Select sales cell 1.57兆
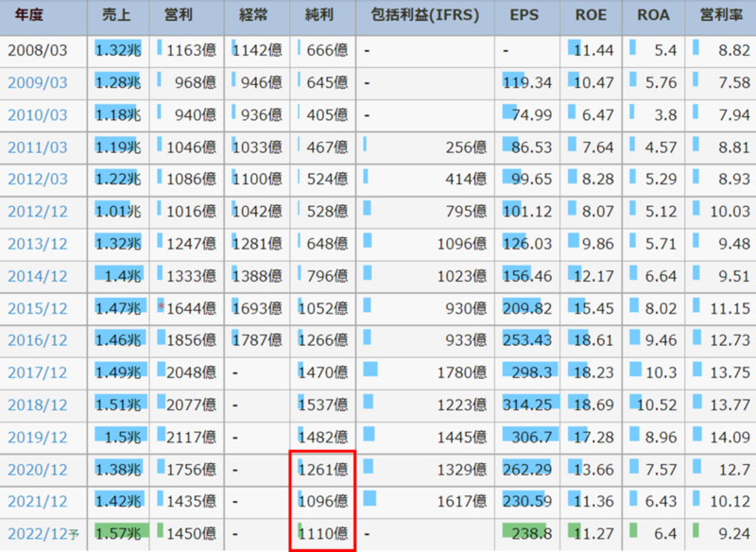This screenshot has width=756, height=552. [x=118, y=534]
